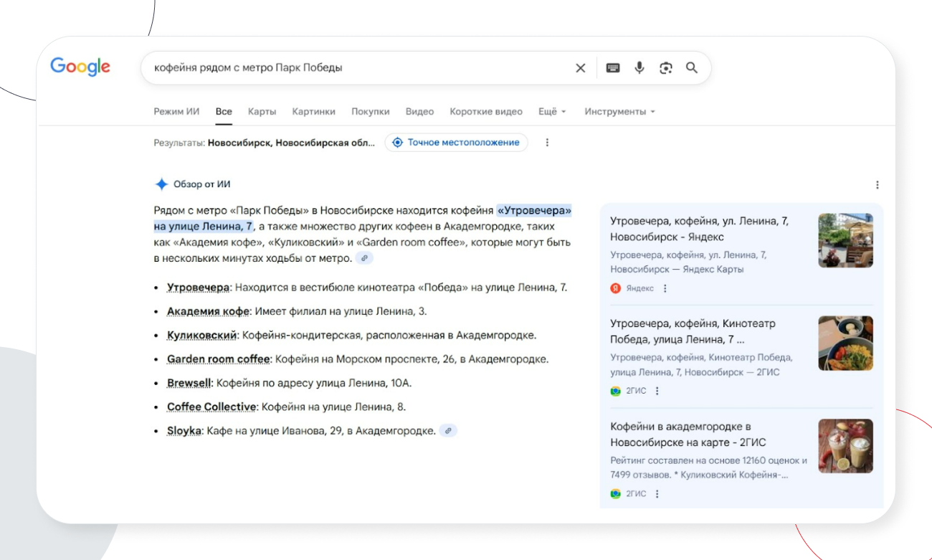This screenshot has height=560, width=932.
Task: Open three-dot menu next to Яндекс source
Action: 665,288
